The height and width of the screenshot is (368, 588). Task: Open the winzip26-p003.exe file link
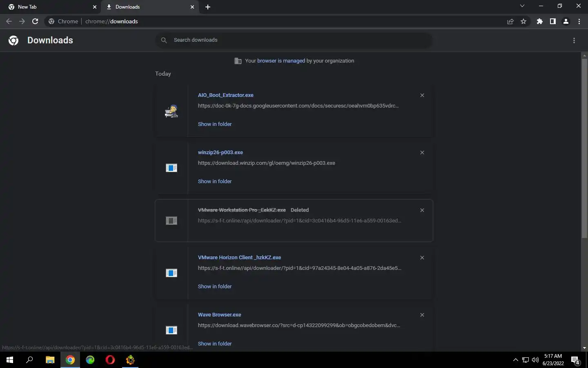[220, 153]
